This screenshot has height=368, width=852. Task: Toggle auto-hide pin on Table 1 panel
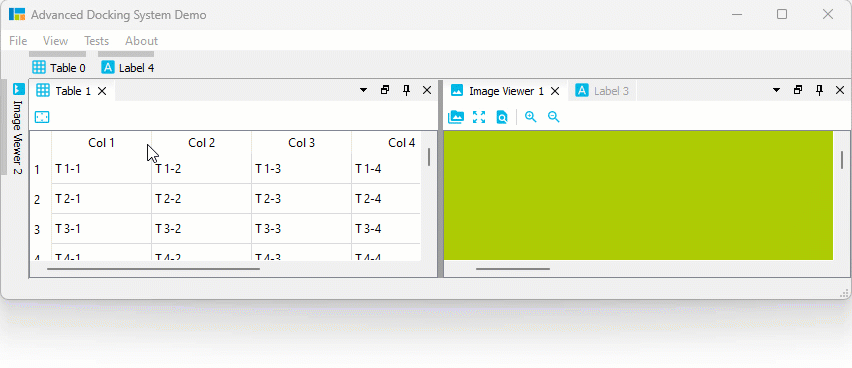coord(406,90)
